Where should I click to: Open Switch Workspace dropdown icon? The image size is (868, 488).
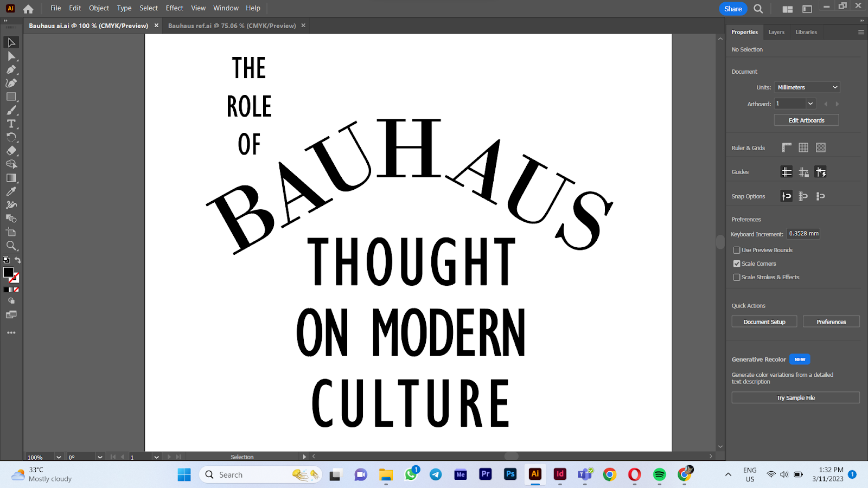(x=807, y=9)
